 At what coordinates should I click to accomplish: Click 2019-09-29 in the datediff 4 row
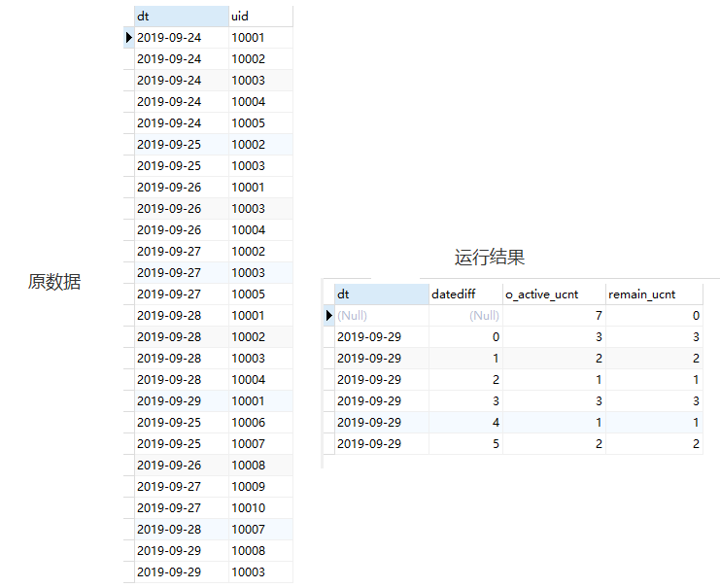[x=382, y=422]
